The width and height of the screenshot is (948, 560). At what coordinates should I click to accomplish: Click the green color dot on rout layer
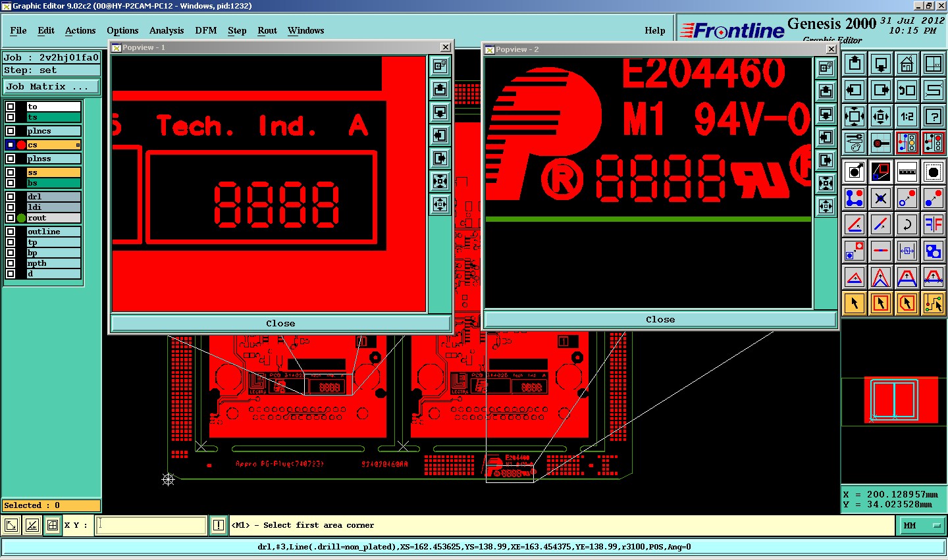click(21, 218)
